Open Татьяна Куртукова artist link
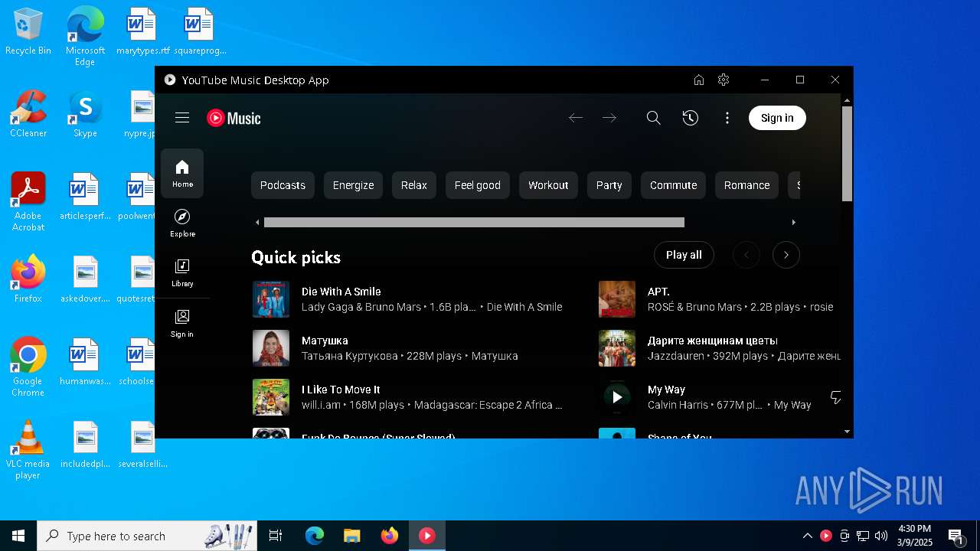This screenshot has width=980, height=551. click(350, 356)
